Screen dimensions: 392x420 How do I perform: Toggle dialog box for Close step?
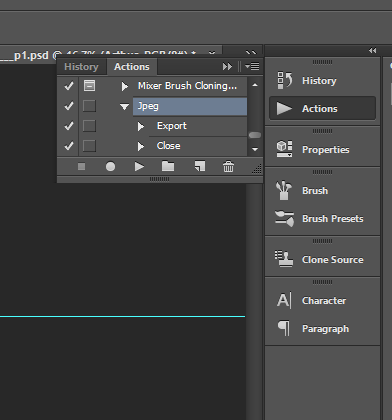pyautogui.click(x=89, y=146)
